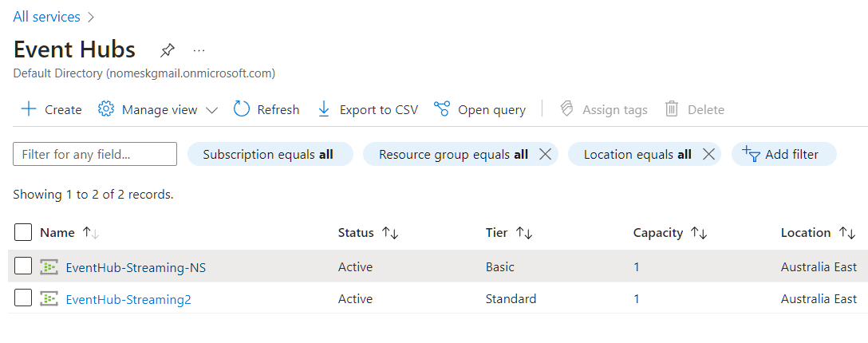Click the Tier column header

click(x=496, y=232)
